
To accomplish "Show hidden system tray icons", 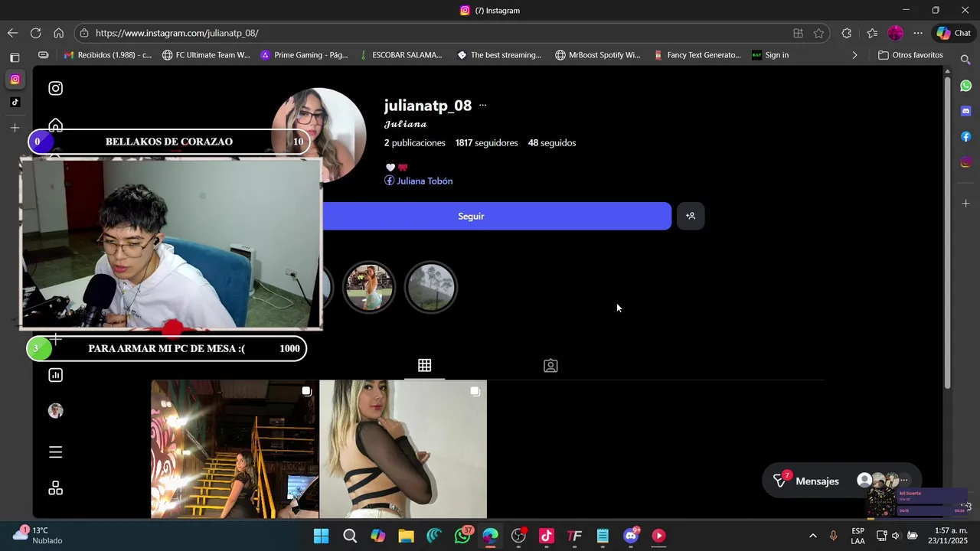I will pyautogui.click(x=812, y=536).
